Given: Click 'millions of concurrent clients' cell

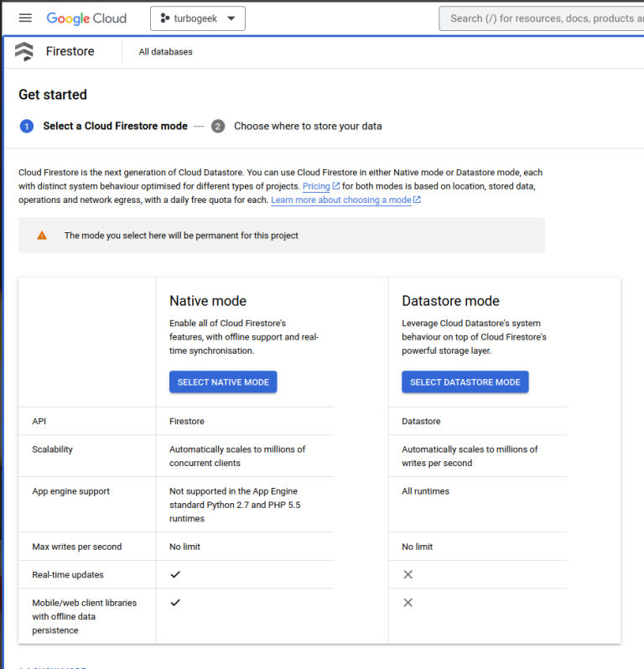Looking at the screenshot, I should (237, 456).
